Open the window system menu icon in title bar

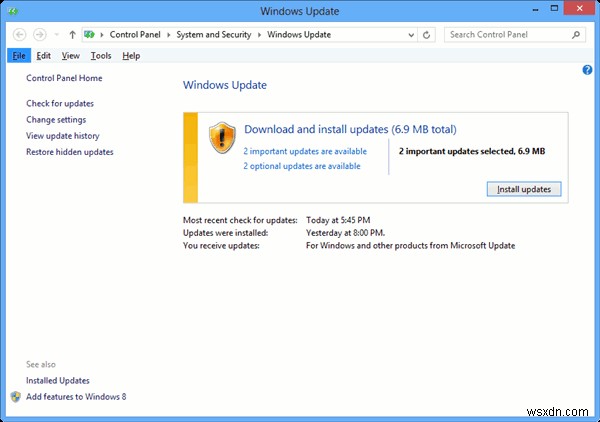click(x=13, y=11)
